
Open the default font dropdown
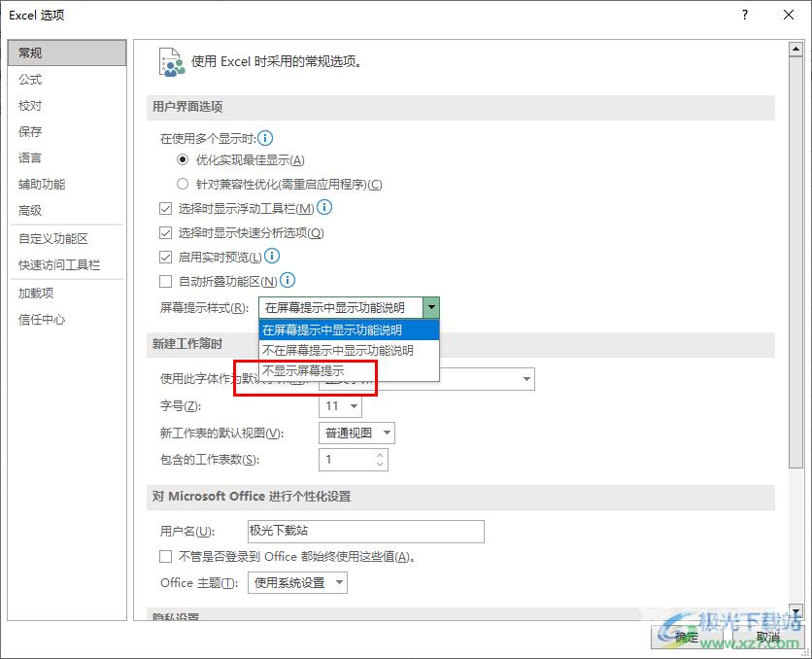[526, 379]
